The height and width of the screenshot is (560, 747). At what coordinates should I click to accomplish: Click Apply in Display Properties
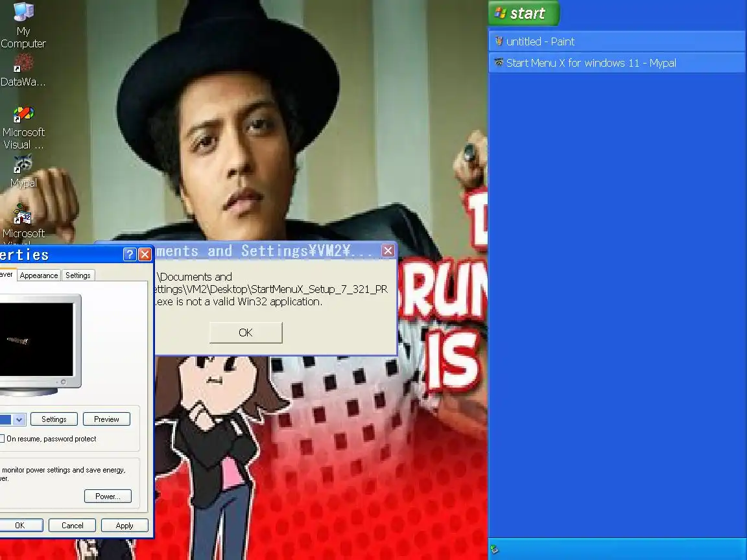tap(124, 525)
